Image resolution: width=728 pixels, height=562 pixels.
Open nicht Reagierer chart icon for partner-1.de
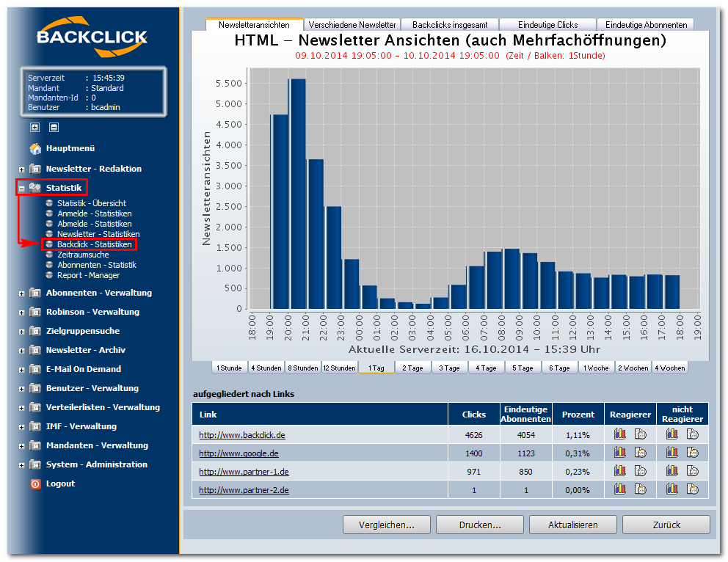(x=671, y=471)
